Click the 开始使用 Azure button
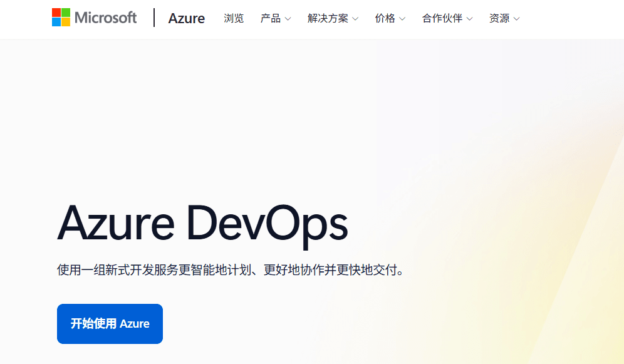The image size is (624, 364). pos(110,324)
